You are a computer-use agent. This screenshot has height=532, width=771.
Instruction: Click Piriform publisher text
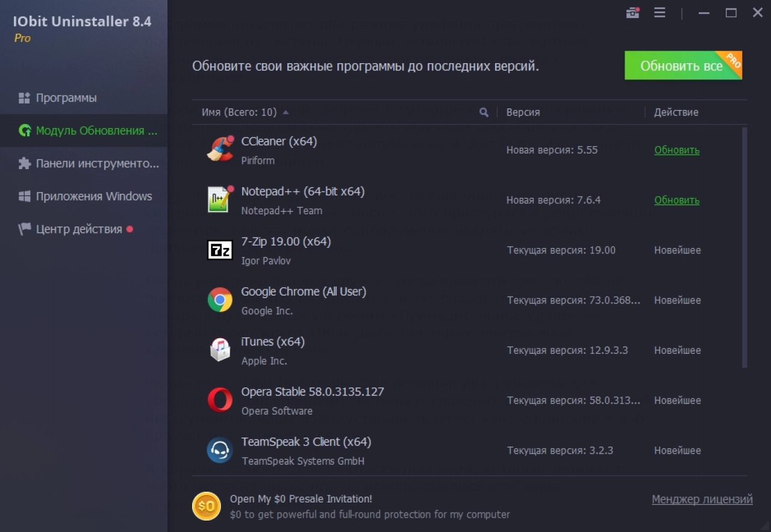pos(258,161)
